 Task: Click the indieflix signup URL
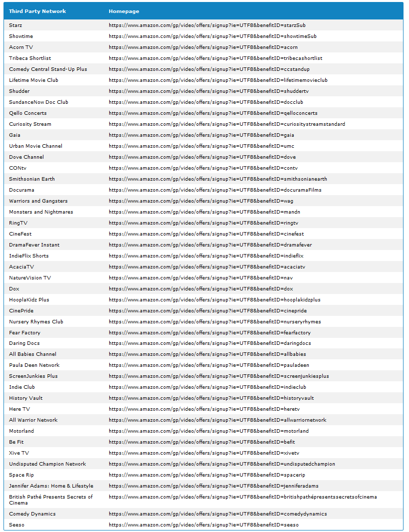click(206, 256)
